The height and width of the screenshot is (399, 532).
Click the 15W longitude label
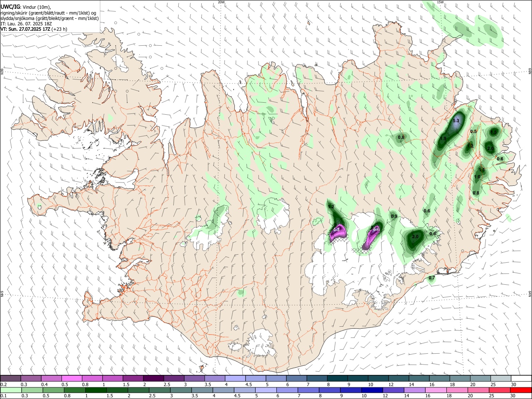click(x=440, y=2)
